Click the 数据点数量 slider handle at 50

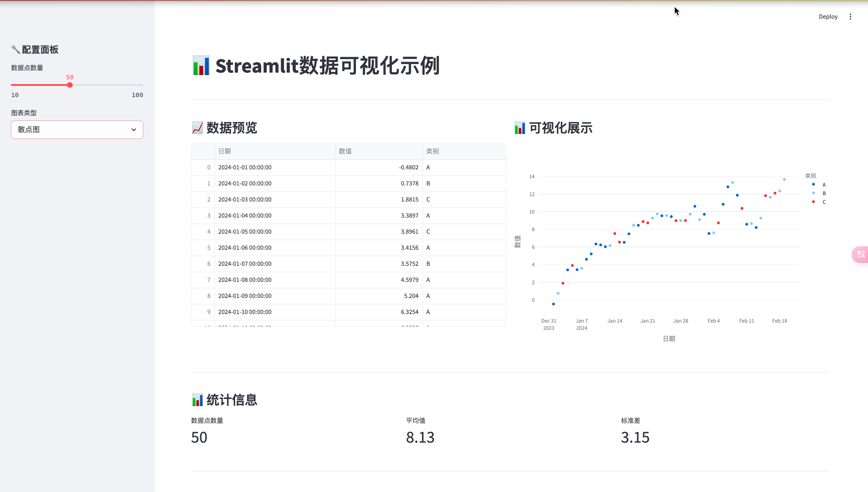coord(69,85)
